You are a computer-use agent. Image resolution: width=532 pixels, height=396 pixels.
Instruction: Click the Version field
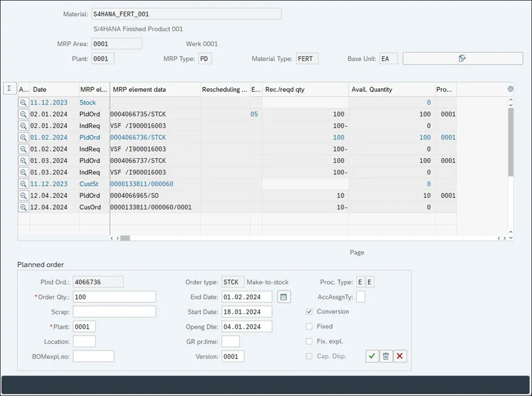(233, 356)
